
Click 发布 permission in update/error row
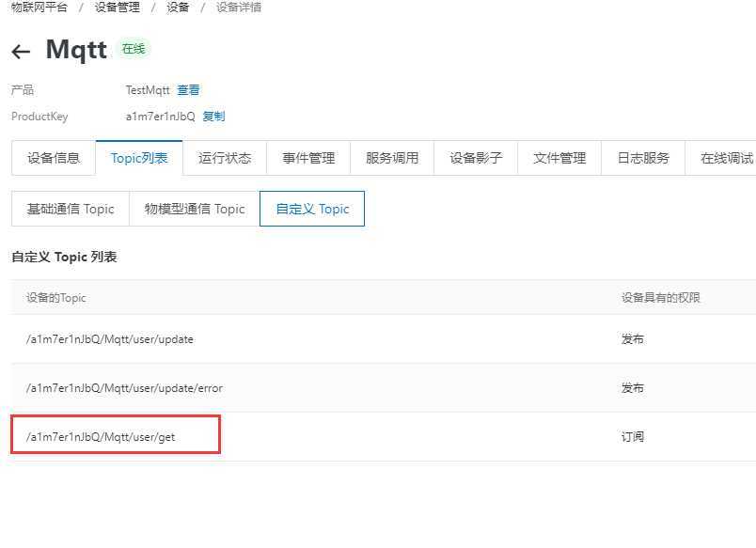[632, 388]
